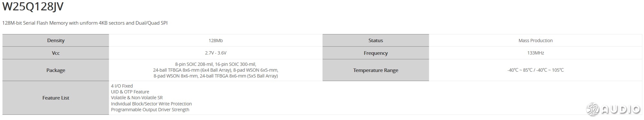Click Programmable Output Driver Strength entry
Image resolution: width=644 pixels, height=120 pixels.
click(x=150, y=110)
